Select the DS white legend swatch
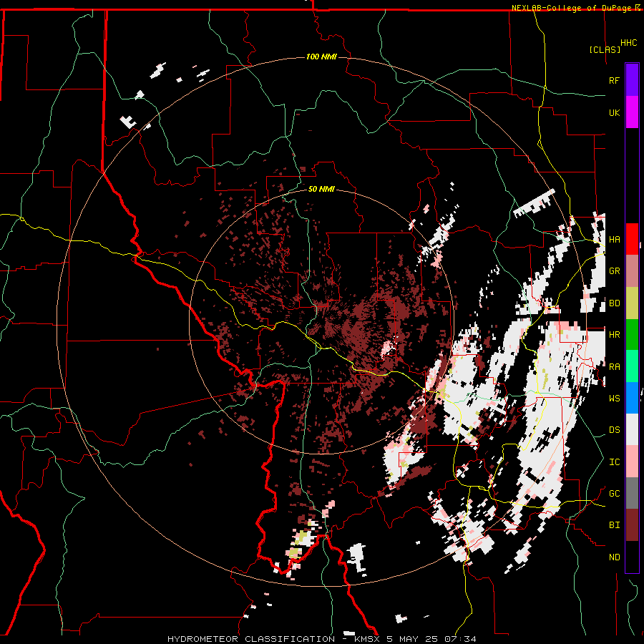Viewport: 644px width, 644px height. click(x=632, y=429)
